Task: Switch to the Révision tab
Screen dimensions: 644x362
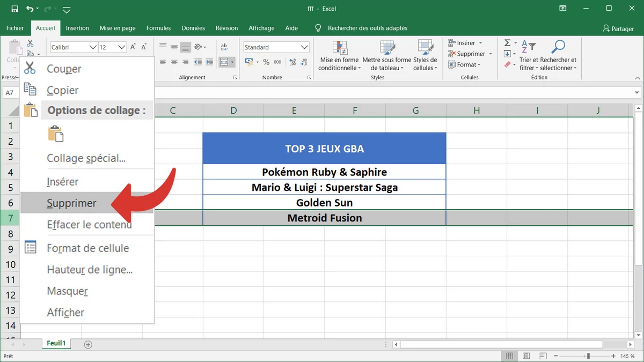Action: [x=226, y=28]
